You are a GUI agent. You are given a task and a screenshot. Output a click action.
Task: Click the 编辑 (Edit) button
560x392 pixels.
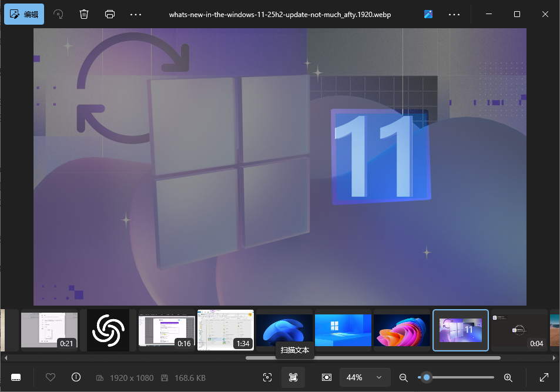point(24,14)
